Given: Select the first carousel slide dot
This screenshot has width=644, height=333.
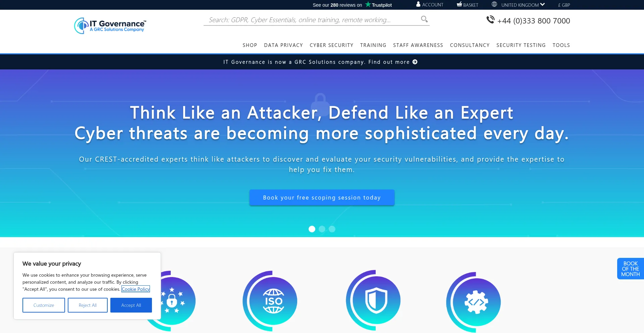Looking at the screenshot, I should click(x=312, y=229).
